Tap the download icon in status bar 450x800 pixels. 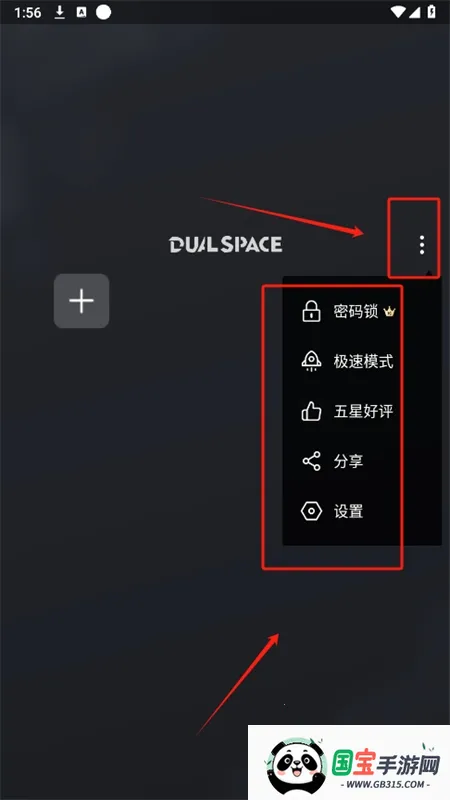point(60,12)
